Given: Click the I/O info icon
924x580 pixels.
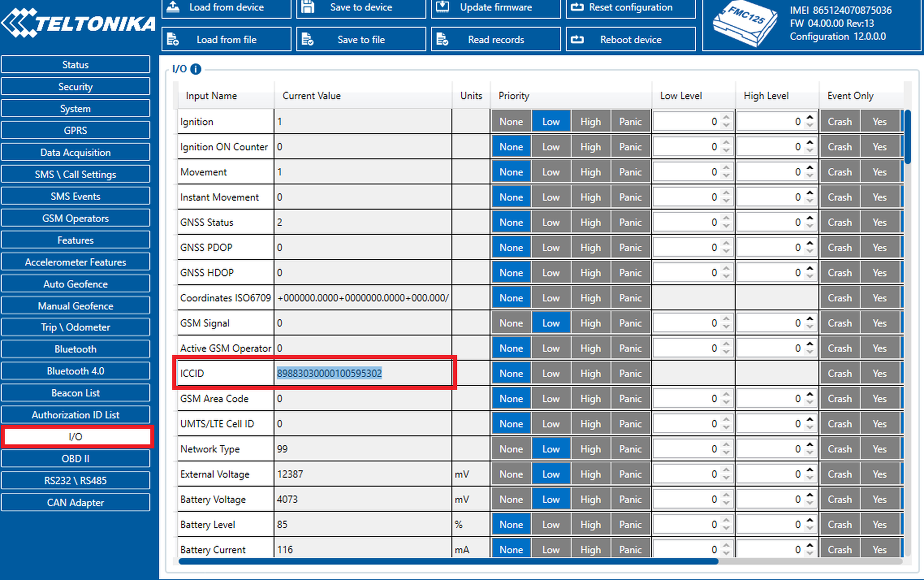Looking at the screenshot, I should pos(196,69).
